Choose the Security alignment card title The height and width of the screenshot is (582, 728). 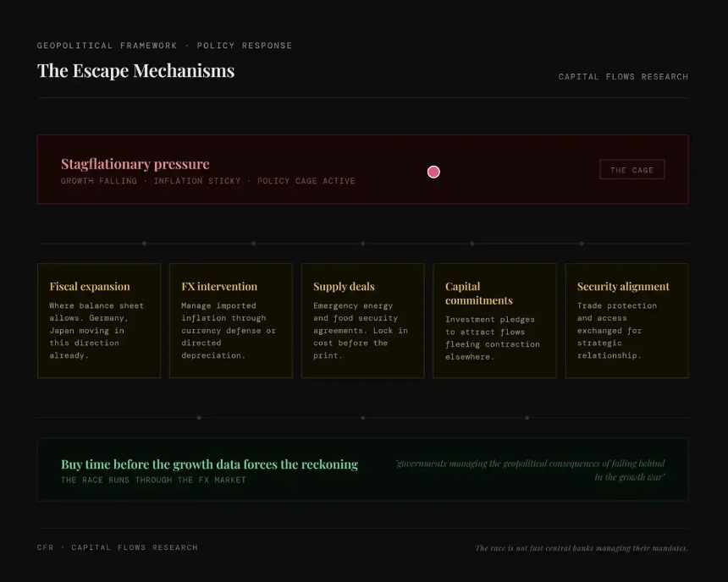pyautogui.click(x=623, y=287)
